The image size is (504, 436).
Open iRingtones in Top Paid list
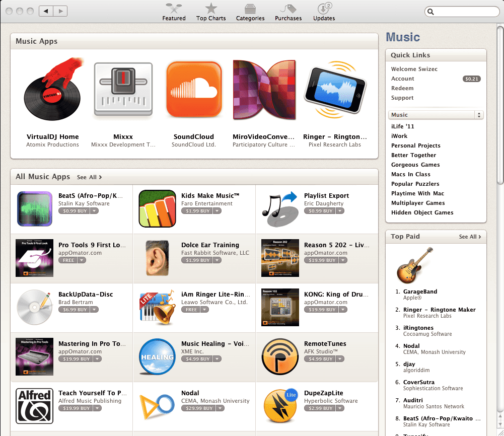[x=418, y=328]
